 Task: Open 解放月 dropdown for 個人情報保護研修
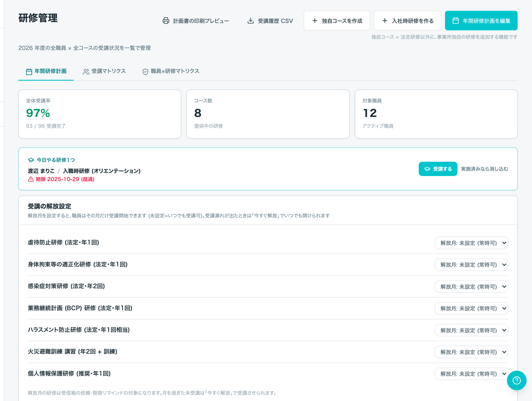tap(471, 374)
